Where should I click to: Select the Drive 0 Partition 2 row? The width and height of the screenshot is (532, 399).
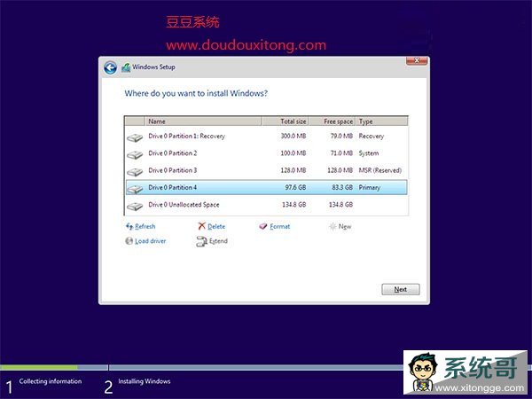point(266,153)
